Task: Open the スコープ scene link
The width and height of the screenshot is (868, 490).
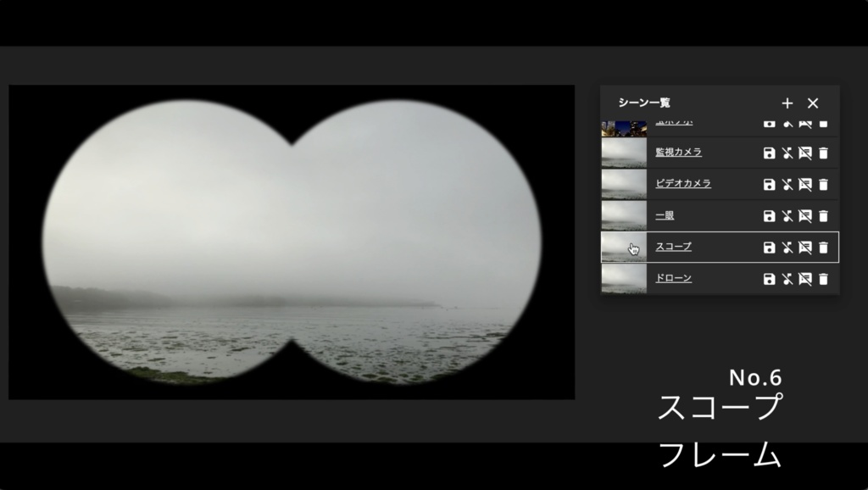Action: pyautogui.click(x=674, y=247)
